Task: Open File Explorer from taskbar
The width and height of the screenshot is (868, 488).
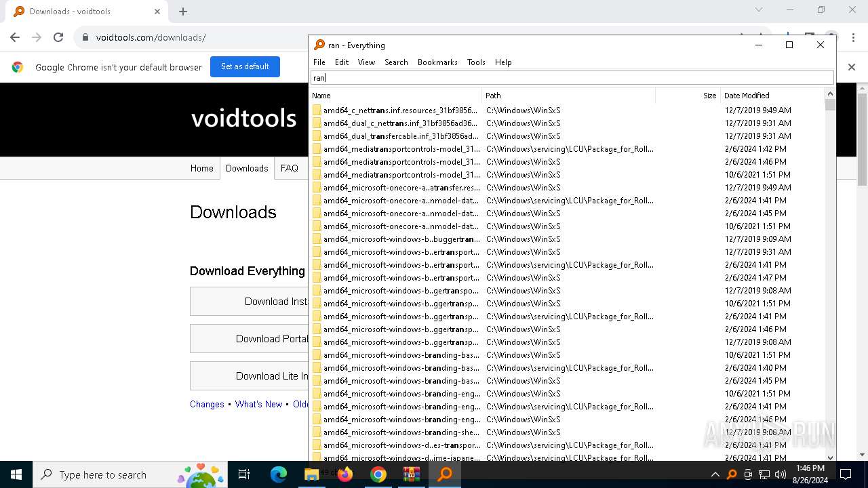Action: 311,474
